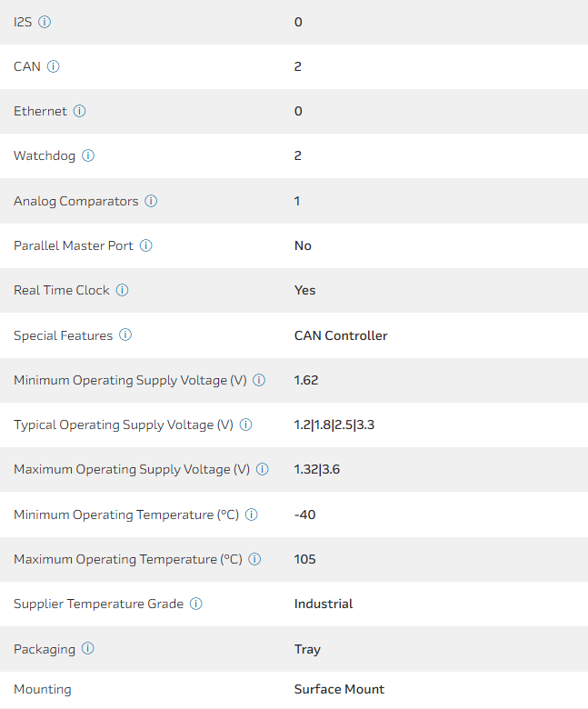Image resolution: width=588 pixels, height=709 pixels.
Task: Click the Real Time Clock info icon
Action: (x=122, y=290)
